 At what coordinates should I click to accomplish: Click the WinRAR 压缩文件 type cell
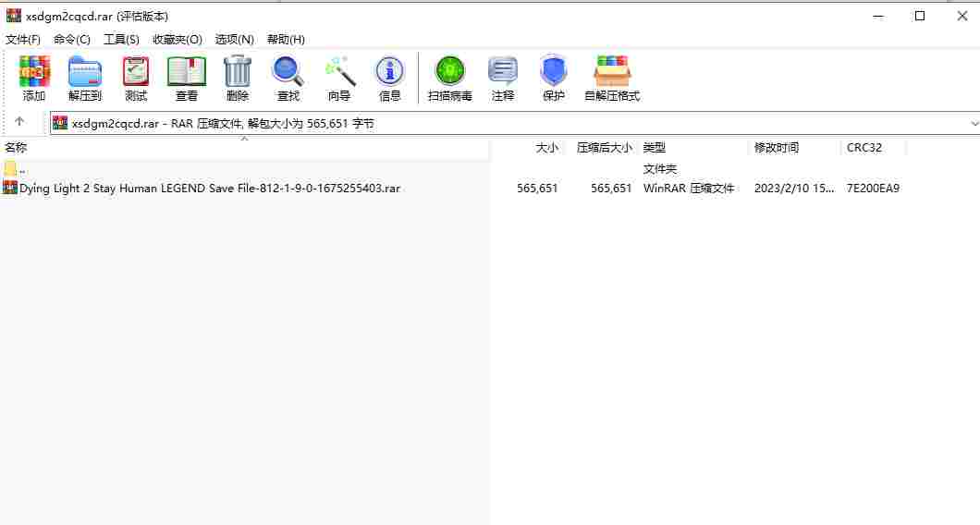click(x=688, y=189)
